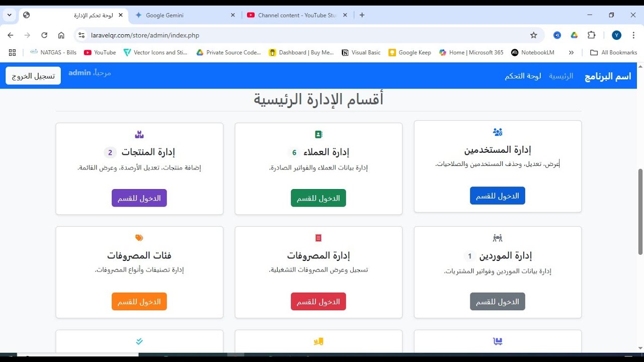Open the YouTube bookmark

pyautogui.click(x=100, y=52)
